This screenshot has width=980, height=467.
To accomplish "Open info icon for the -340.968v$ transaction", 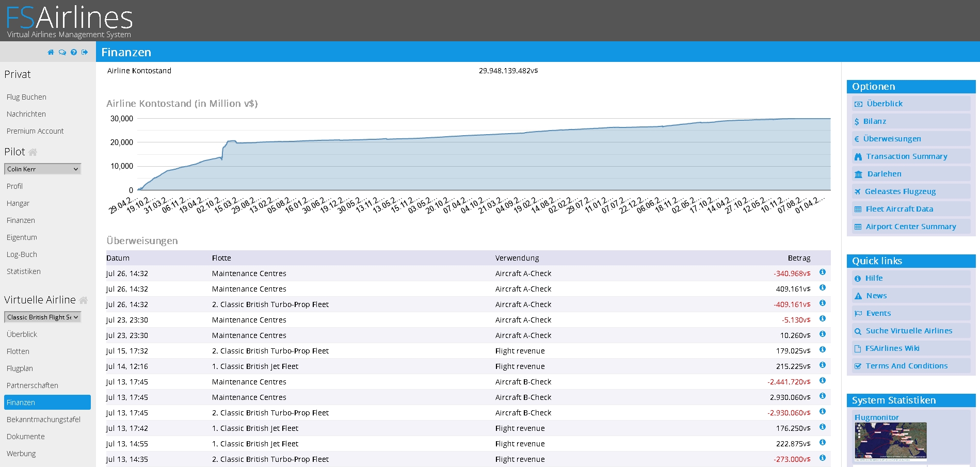I will click(823, 272).
